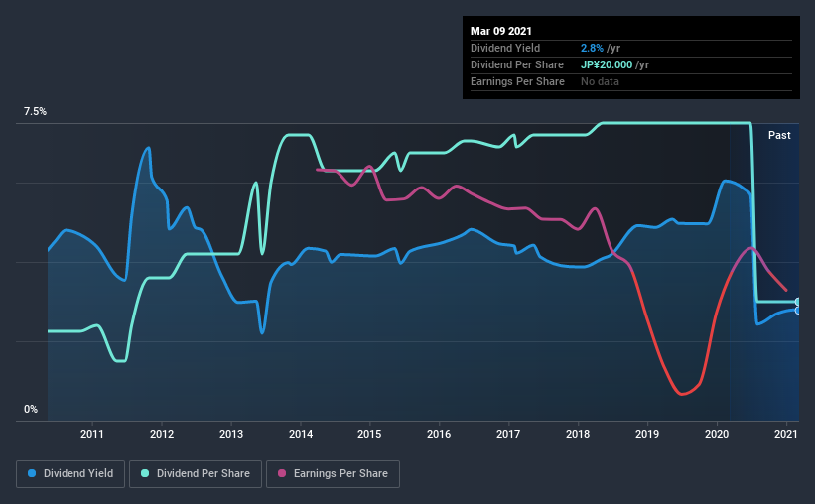
Task: Click the pink dot beside Earnings Per Share legend
Action: tap(283, 474)
